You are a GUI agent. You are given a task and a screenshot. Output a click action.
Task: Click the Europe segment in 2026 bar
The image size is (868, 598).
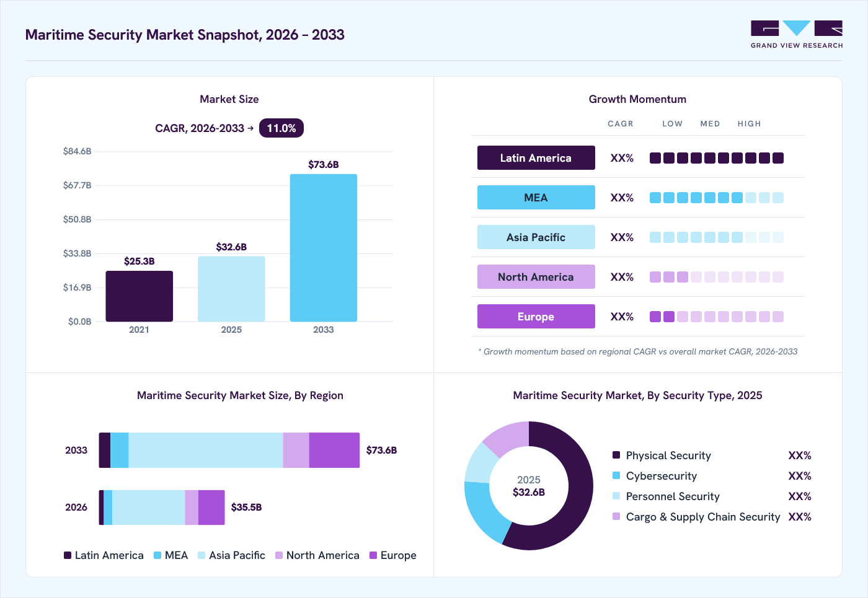pyautogui.click(x=211, y=508)
